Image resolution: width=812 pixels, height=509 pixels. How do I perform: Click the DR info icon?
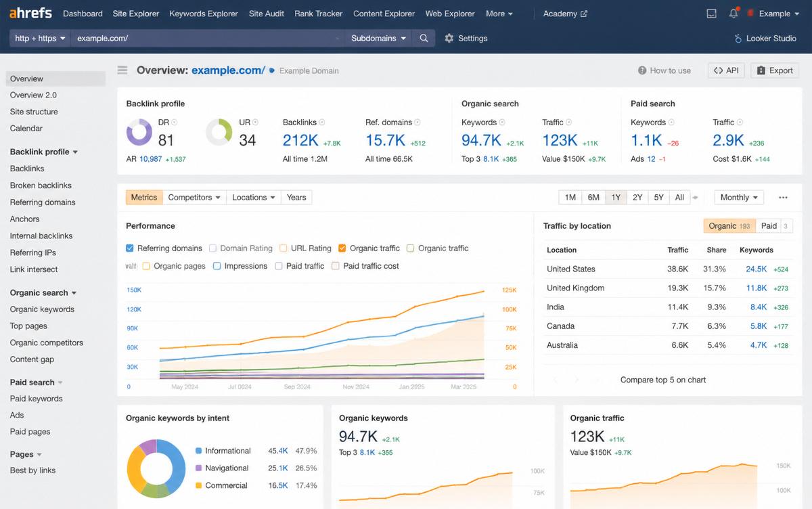(175, 123)
